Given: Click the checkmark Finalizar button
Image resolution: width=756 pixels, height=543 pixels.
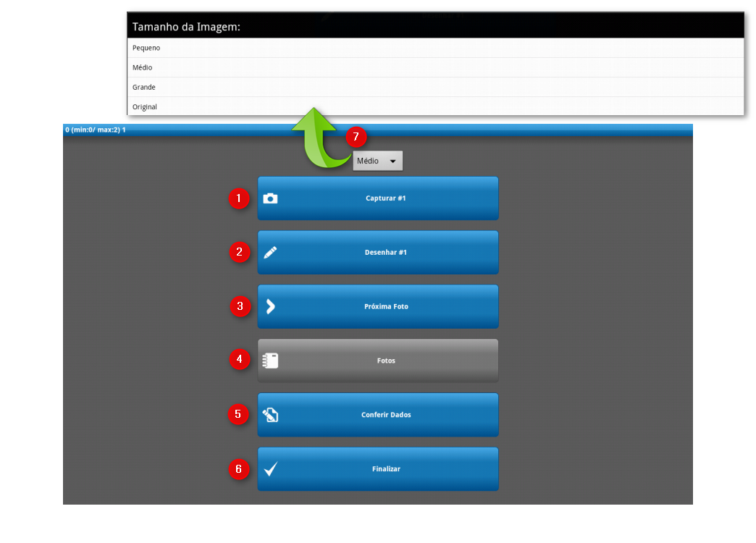Looking at the screenshot, I should (378, 468).
